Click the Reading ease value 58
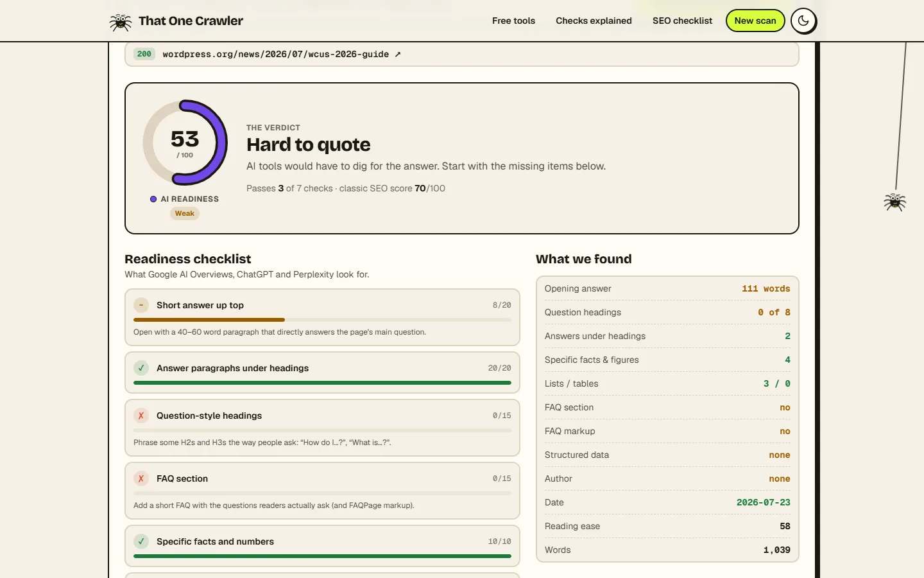Viewport: 924px width, 578px height. (x=785, y=527)
